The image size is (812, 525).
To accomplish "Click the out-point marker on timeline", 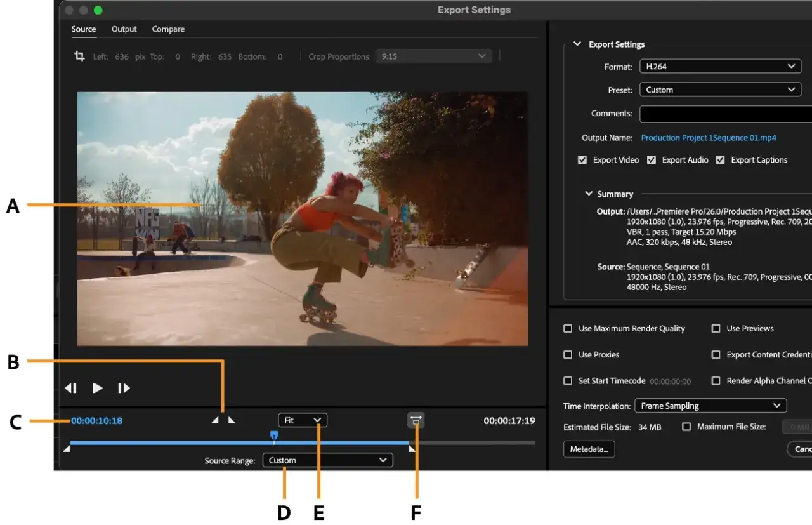I will (x=412, y=449).
